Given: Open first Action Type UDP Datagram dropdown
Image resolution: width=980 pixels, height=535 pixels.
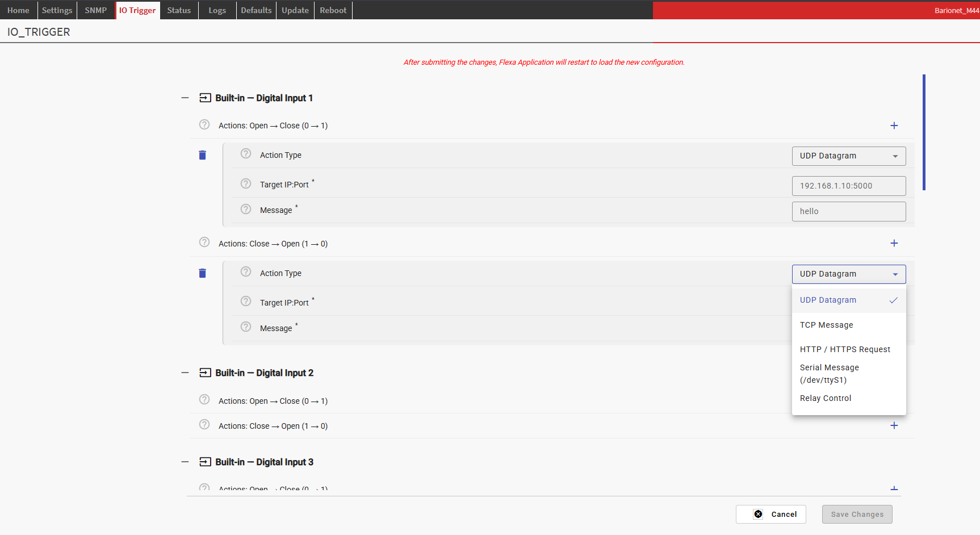Looking at the screenshot, I should point(848,156).
